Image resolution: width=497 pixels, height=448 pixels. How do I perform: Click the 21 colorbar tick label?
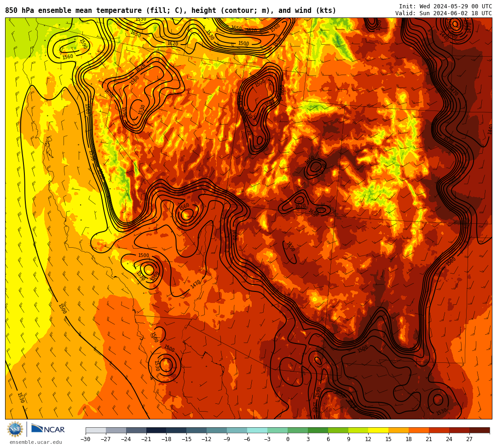[429, 439]
